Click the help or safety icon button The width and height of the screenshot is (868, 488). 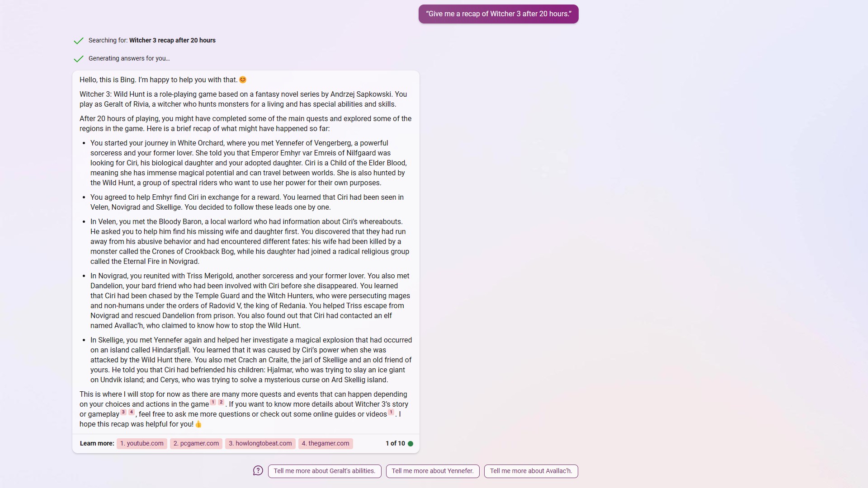coord(258,471)
